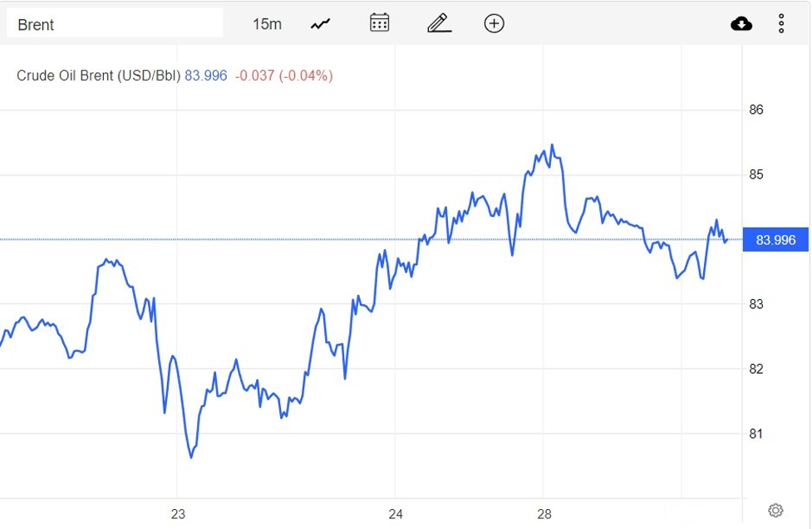Click the red -0.037 (-0.04%) change text
This screenshot has width=812, height=529.
click(284, 76)
